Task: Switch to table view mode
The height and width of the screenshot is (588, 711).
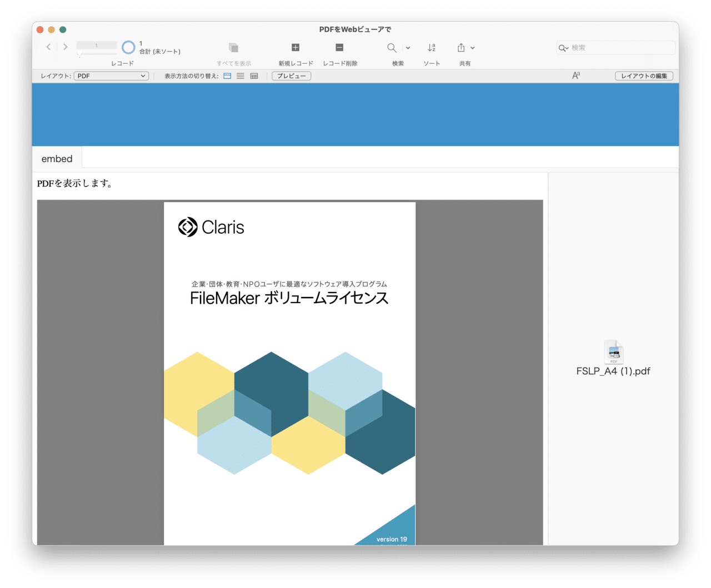Action: point(253,76)
